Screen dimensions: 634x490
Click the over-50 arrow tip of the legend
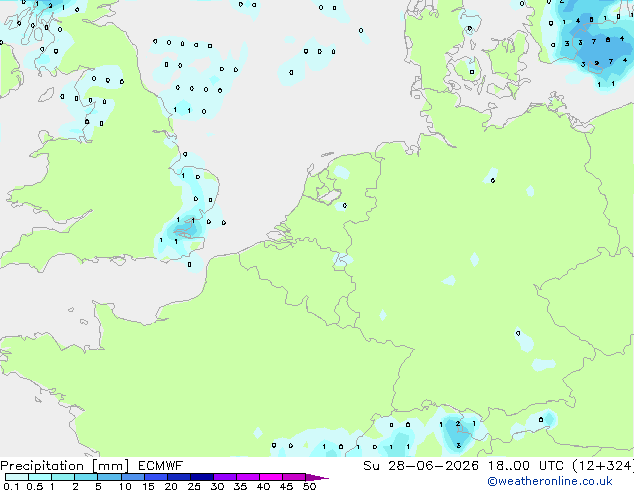click(x=317, y=477)
